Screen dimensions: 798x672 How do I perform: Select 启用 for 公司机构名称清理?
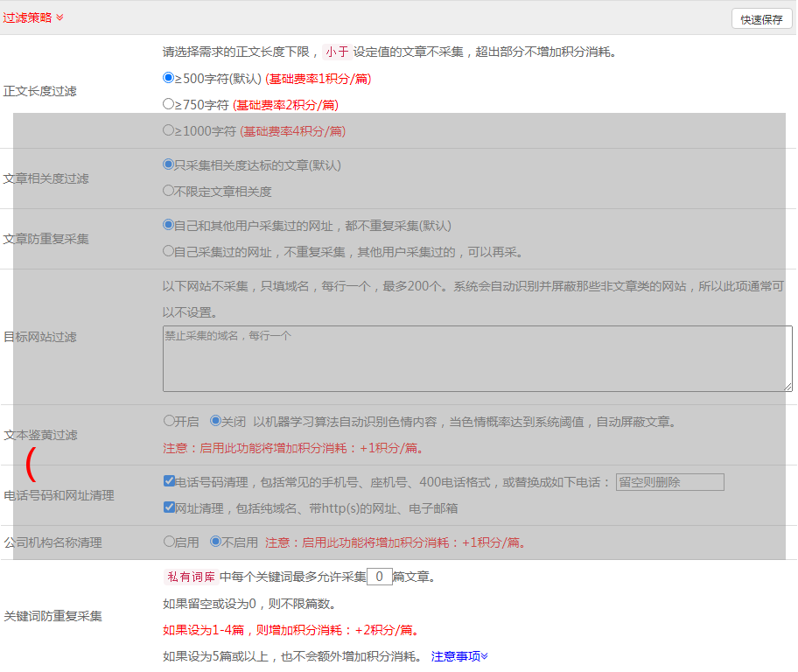click(x=169, y=542)
